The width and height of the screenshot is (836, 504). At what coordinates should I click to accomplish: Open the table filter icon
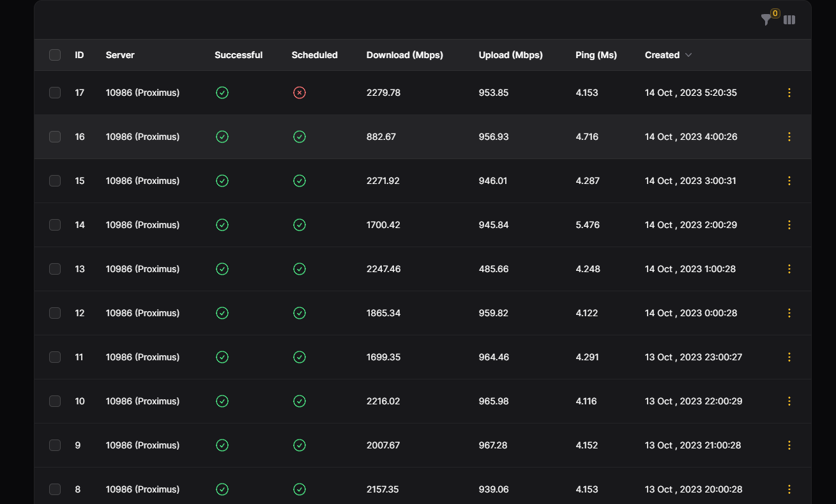766,20
